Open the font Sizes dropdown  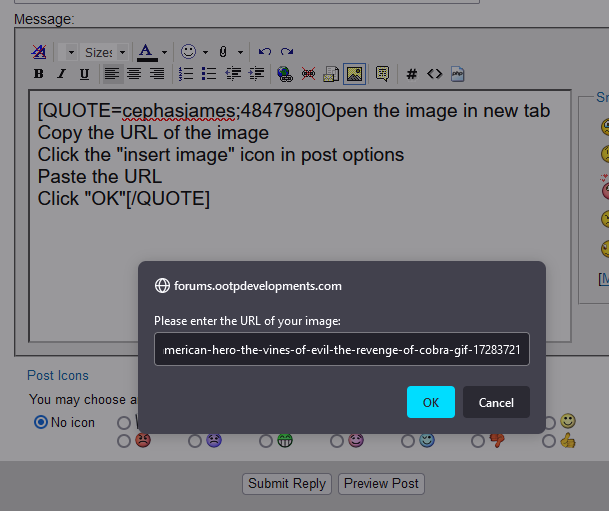pyautogui.click(x=106, y=52)
